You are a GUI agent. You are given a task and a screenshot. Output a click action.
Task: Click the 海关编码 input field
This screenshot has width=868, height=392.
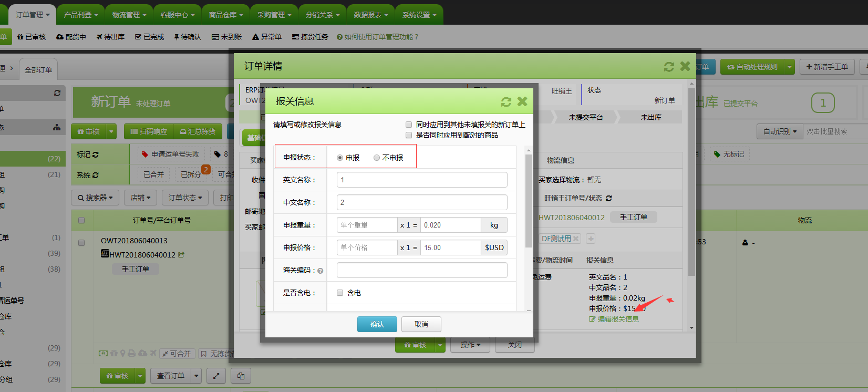(422, 270)
